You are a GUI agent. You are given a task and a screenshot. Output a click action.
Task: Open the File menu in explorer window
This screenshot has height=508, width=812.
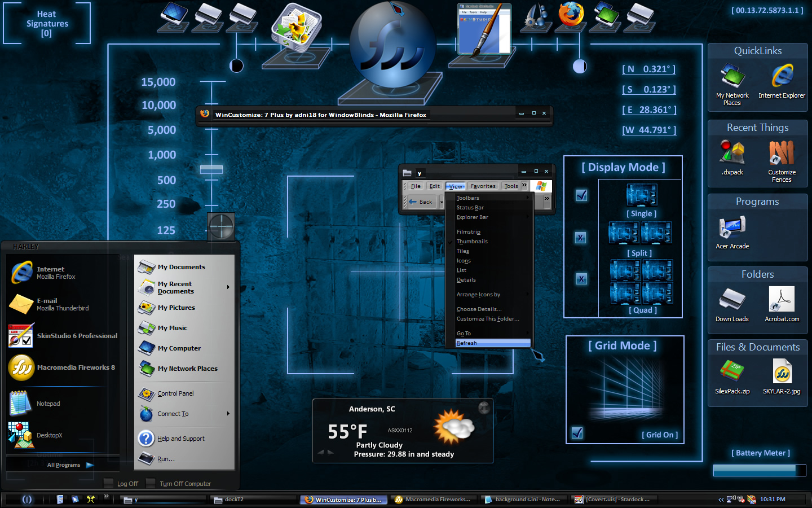(416, 186)
